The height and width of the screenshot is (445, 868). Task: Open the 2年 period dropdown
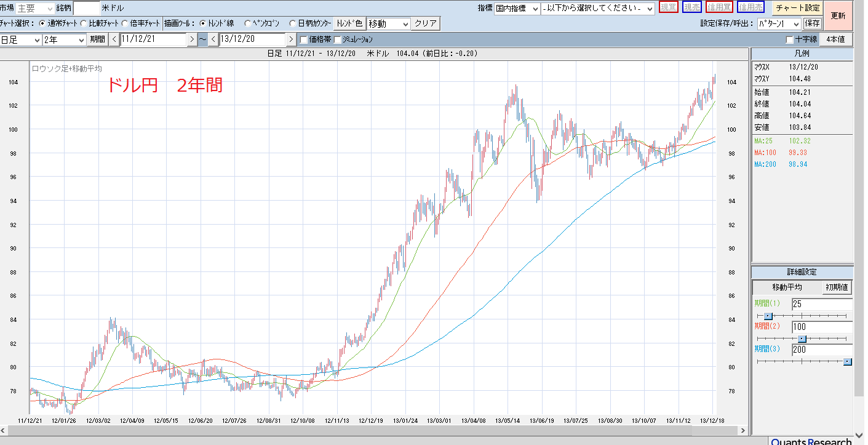point(65,39)
